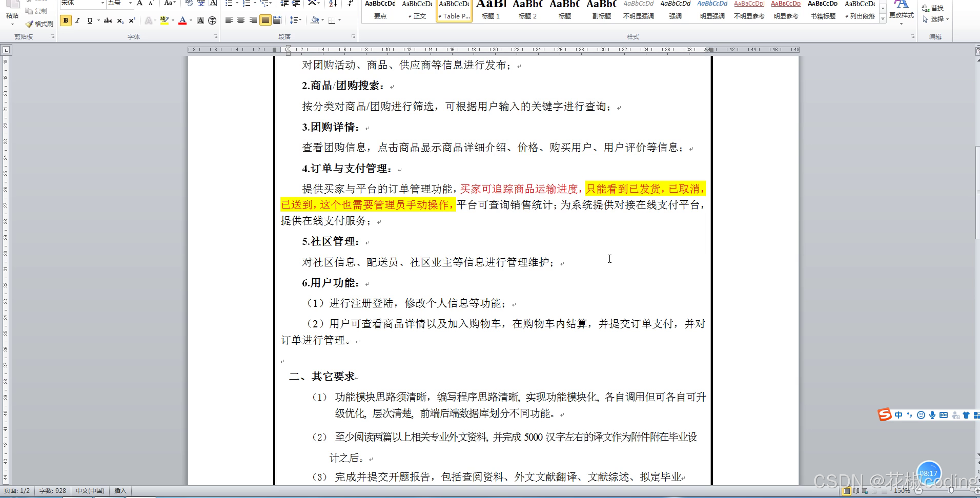Open the character shading icon in font group
The image size is (980, 498).
pyautogui.click(x=200, y=20)
